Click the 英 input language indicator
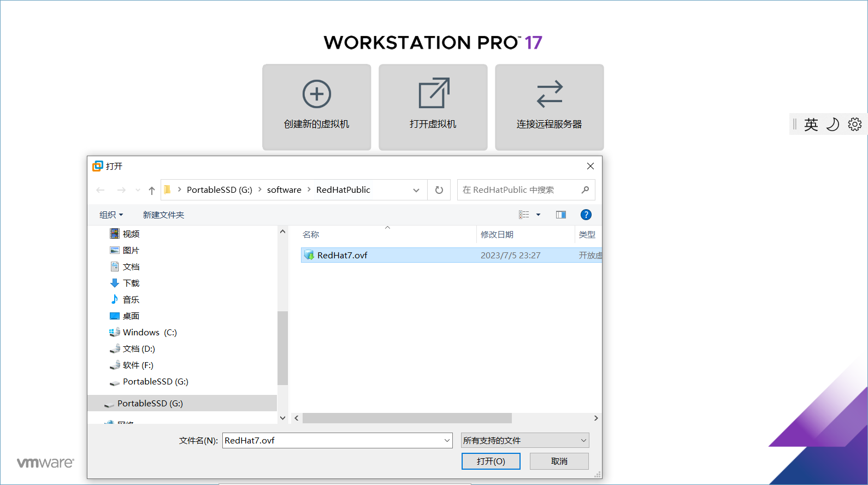The width and height of the screenshot is (868, 485). 811,125
